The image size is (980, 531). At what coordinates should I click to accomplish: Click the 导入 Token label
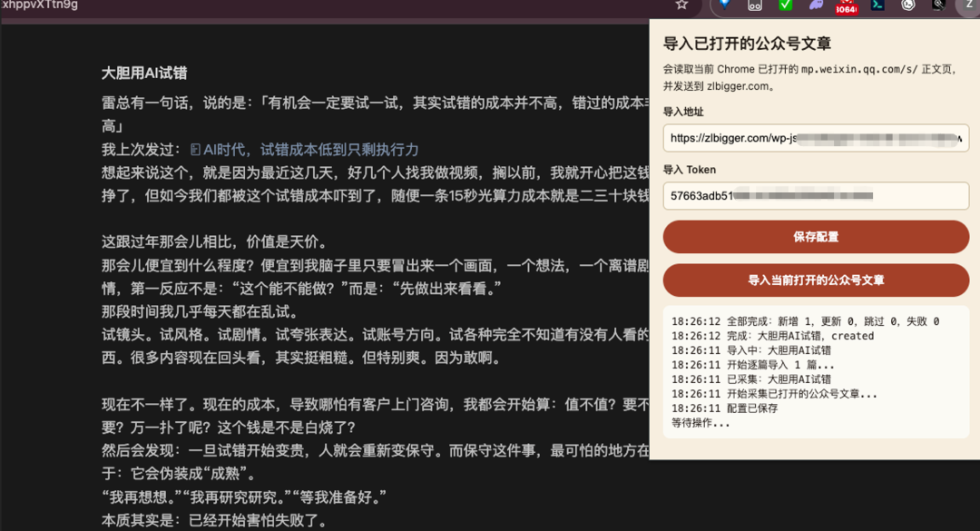click(x=690, y=170)
